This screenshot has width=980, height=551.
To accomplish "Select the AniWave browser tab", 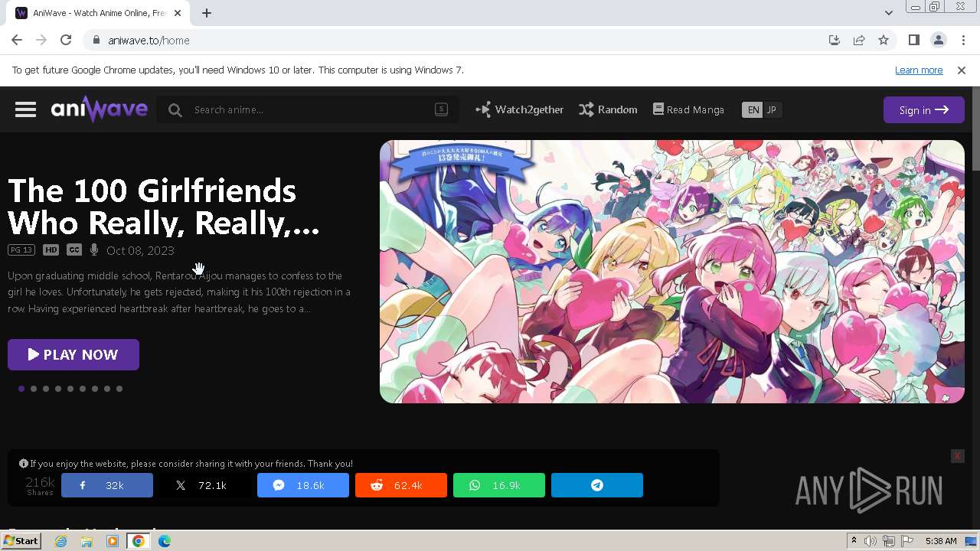I will tap(100, 13).
